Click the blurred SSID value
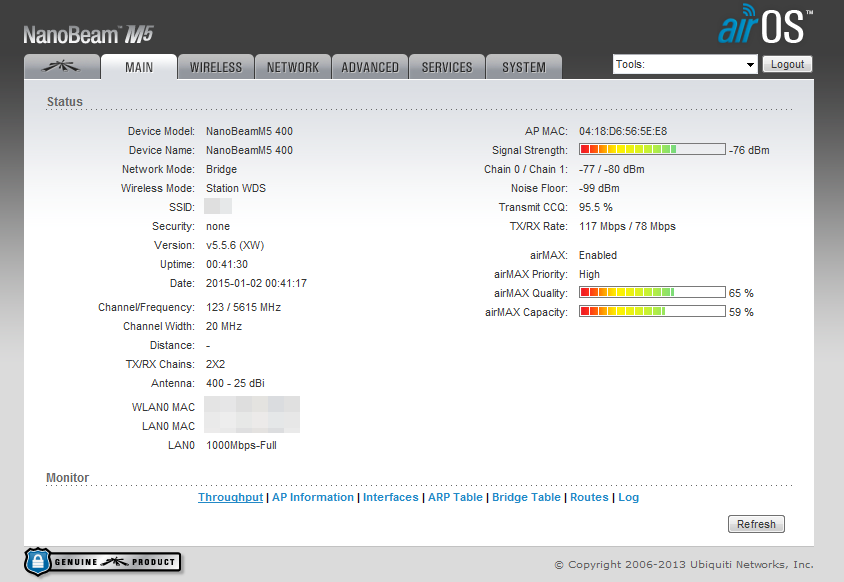Viewport: 844px width, 582px height. (218, 207)
